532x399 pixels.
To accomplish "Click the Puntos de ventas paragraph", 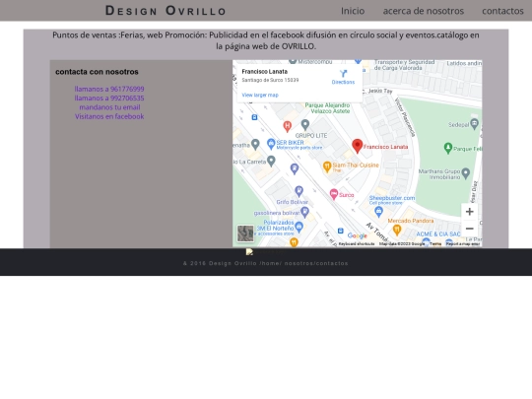I will pos(266,40).
